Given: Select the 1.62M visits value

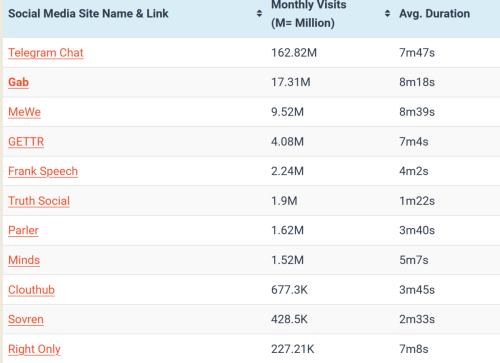Looking at the screenshot, I should [287, 230].
